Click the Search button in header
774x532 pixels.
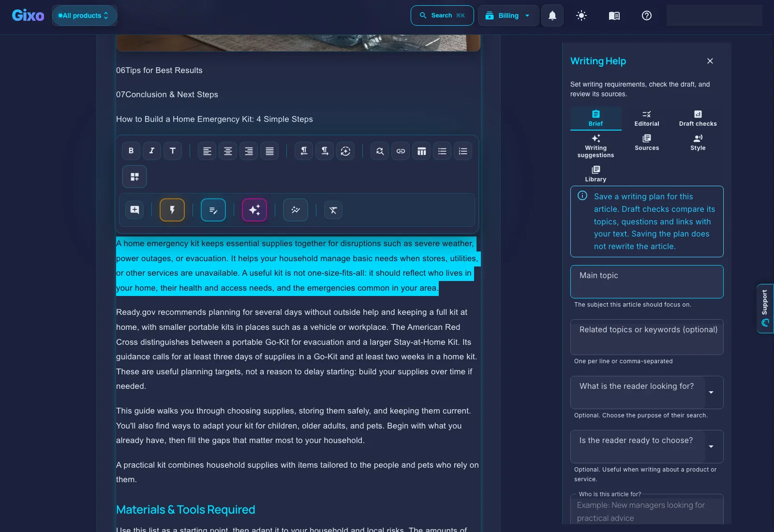tap(442, 15)
